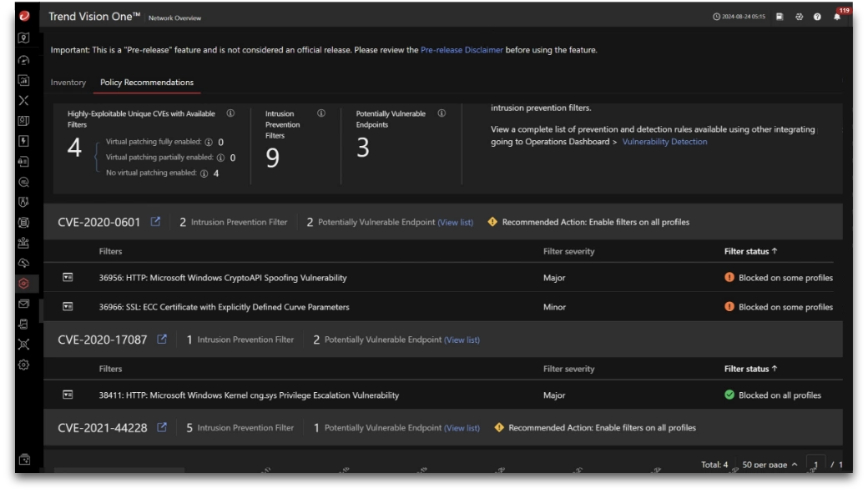Select the Policy Recommendations tab
Image resolution: width=868 pixels, height=493 pixels.
[x=147, y=83]
